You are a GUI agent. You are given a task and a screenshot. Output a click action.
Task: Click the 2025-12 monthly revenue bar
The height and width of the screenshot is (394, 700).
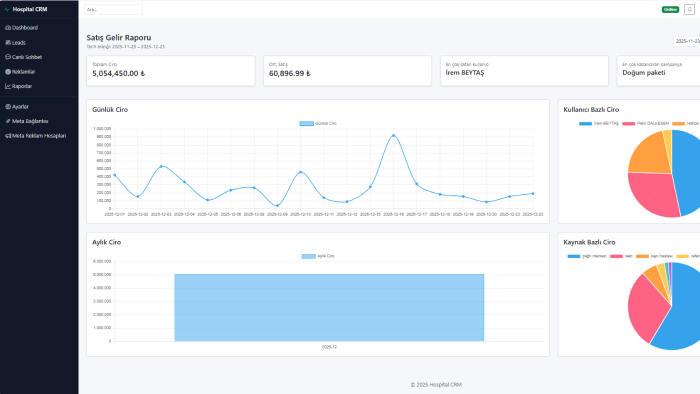point(329,308)
